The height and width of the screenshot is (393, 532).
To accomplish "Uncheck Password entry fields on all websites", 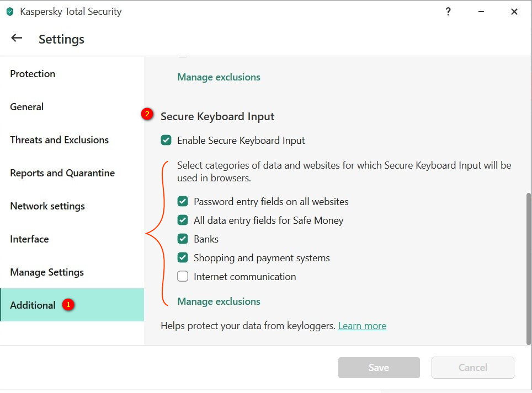I will pos(183,202).
